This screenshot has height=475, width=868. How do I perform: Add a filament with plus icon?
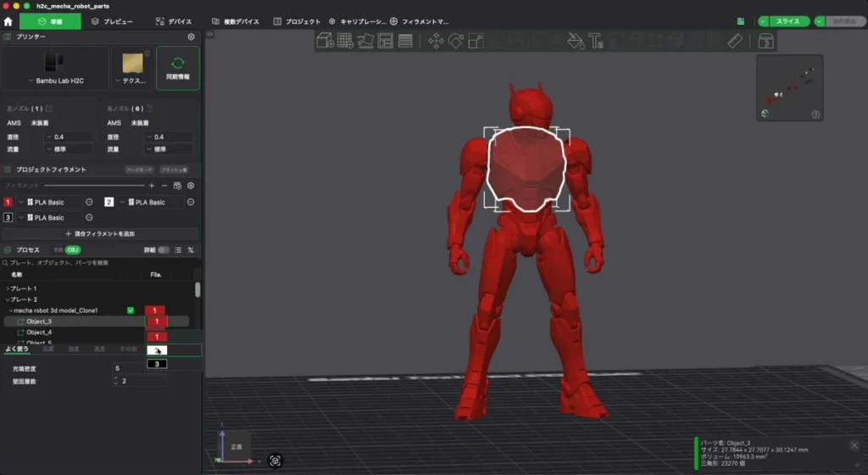point(152,186)
